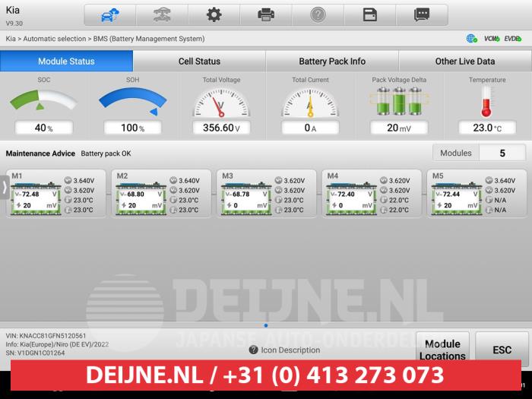
Task: Exit with the ESC button
Action: pyautogui.click(x=502, y=350)
